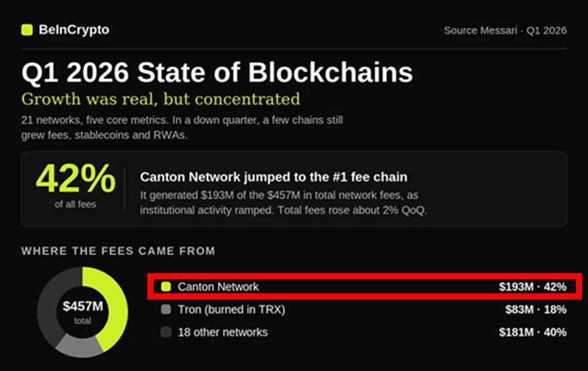Click the BeInCrypto brand name text

pyautogui.click(x=74, y=29)
